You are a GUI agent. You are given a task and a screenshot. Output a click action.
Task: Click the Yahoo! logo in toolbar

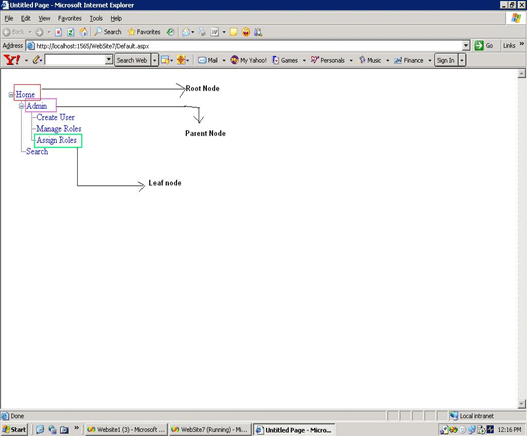12,60
